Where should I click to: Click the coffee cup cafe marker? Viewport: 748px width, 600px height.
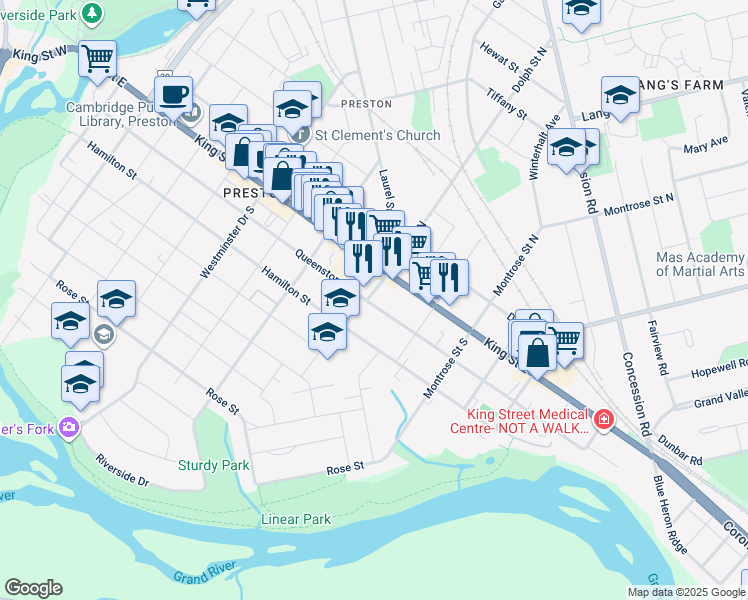point(173,97)
